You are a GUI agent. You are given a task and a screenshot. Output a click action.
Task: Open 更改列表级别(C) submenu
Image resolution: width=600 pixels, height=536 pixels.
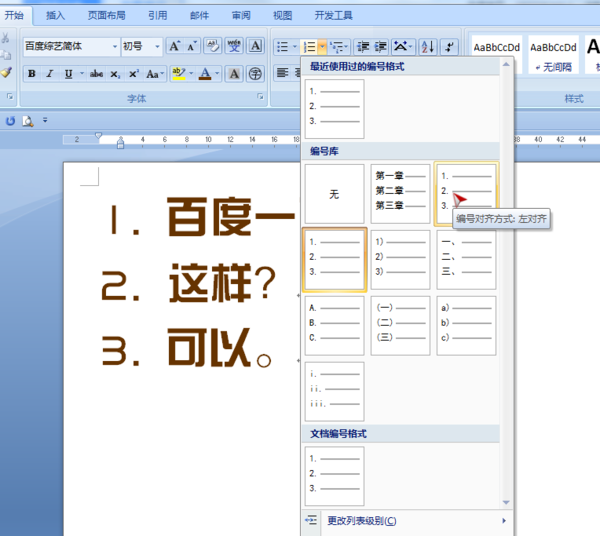click(x=407, y=521)
